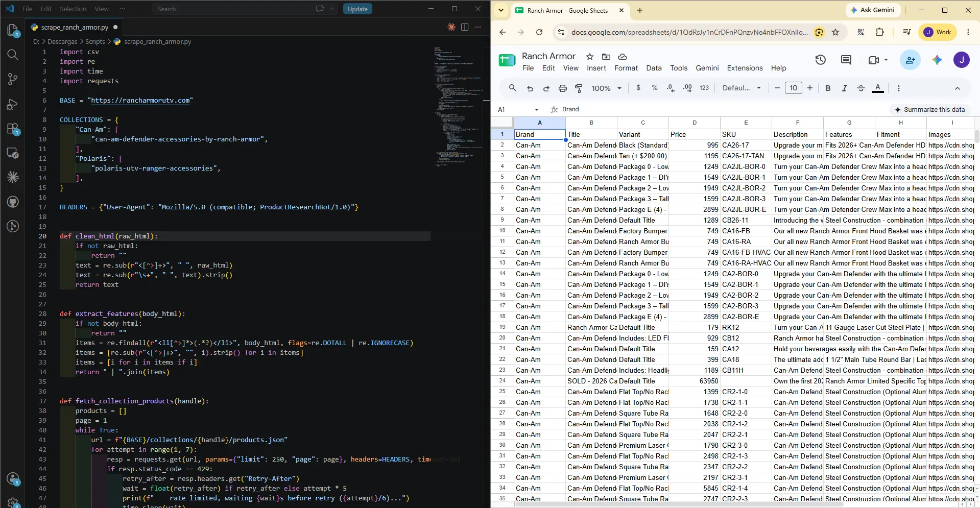Toggle bold formatting in Sheets
Image resolution: width=980 pixels, height=508 pixels.
[828, 88]
